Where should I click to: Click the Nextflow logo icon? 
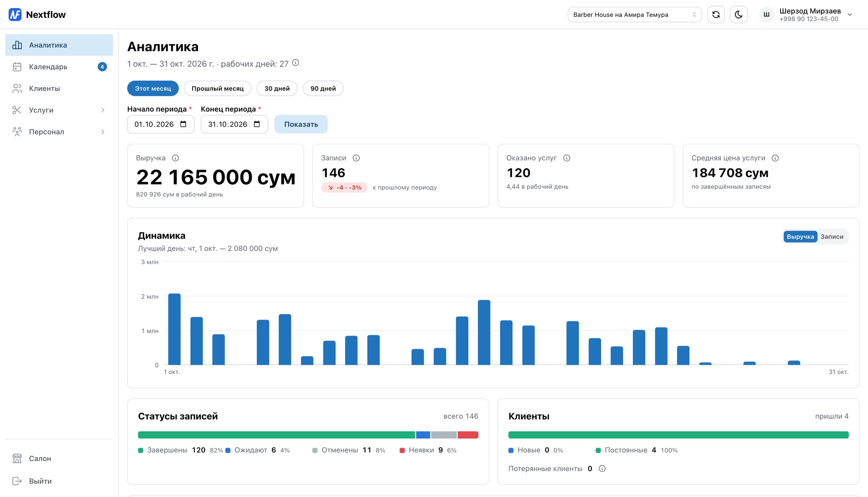(15, 14)
